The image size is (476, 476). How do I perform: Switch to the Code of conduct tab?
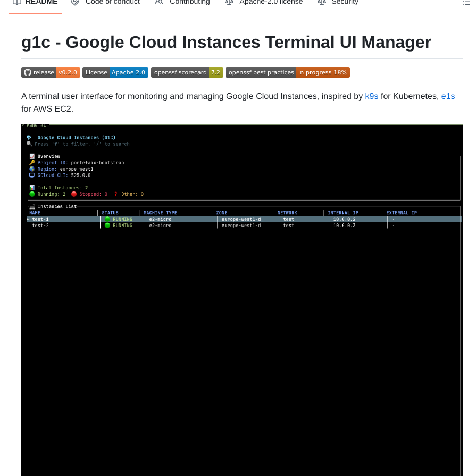tap(112, 2)
